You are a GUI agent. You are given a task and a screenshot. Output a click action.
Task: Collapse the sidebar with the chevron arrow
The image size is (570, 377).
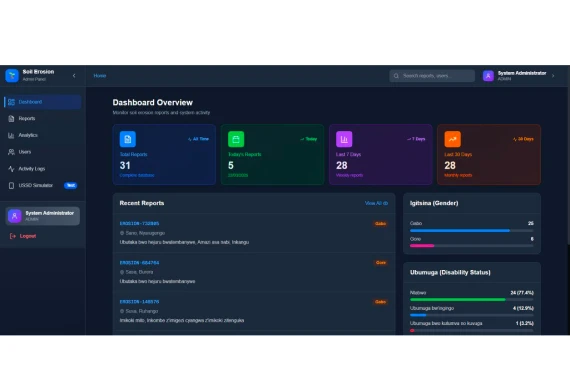coord(74,76)
